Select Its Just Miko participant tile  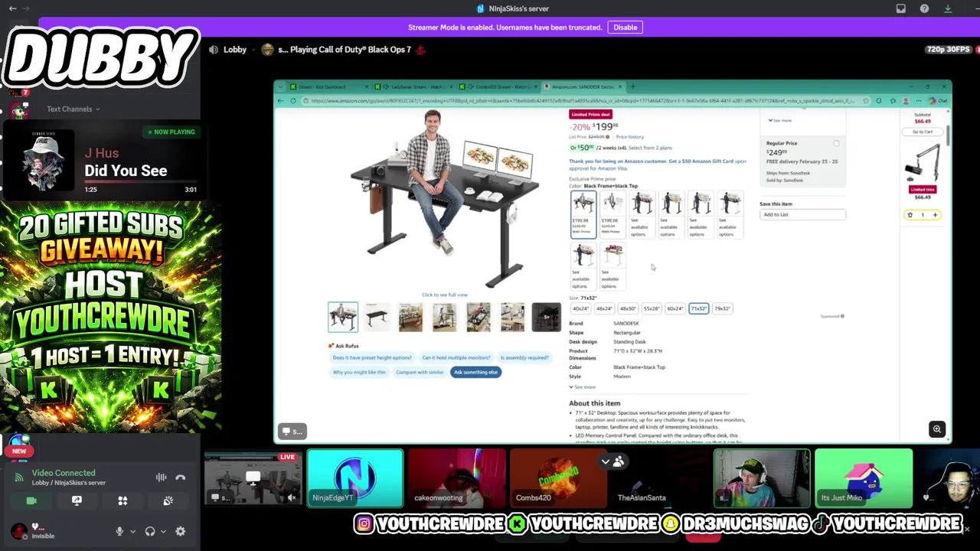click(x=863, y=478)
